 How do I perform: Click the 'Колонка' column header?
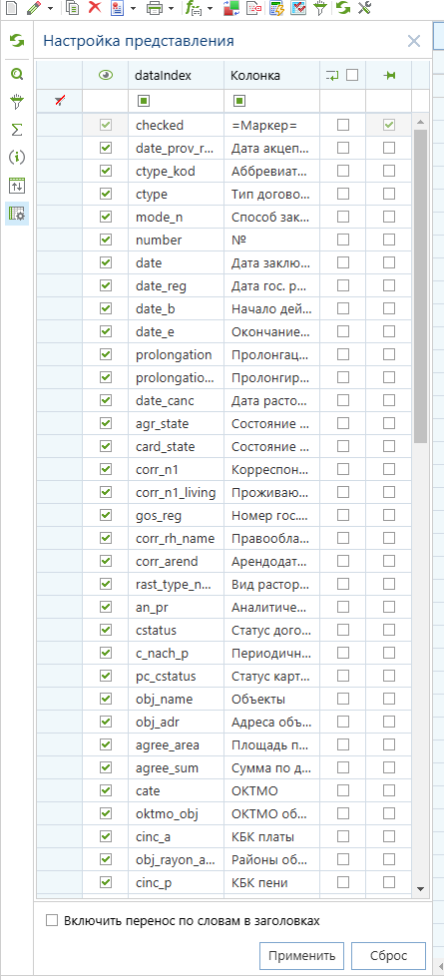[x=255, y=75]
